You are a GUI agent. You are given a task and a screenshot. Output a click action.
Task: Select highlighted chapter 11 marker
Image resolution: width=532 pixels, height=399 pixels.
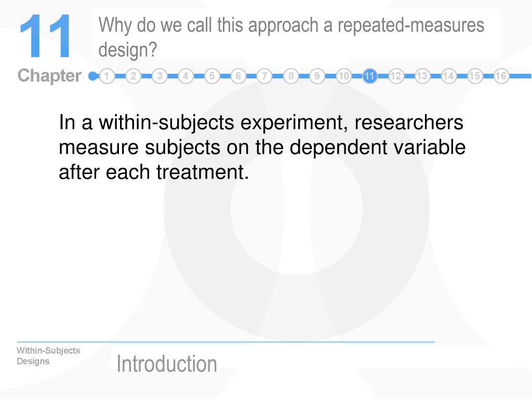pos(369,76)
